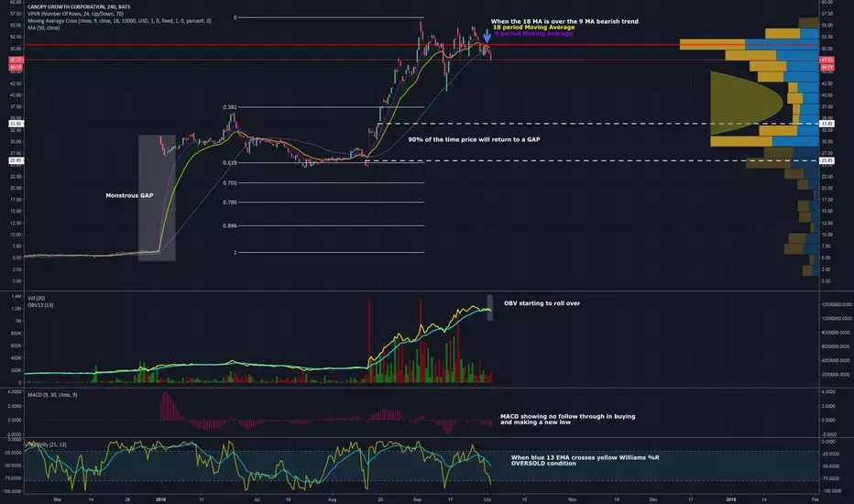The width and height of the screenshot is (854, 504).
Task: Click the 'Sep' label on the time axis
Action: pos(417,499)
